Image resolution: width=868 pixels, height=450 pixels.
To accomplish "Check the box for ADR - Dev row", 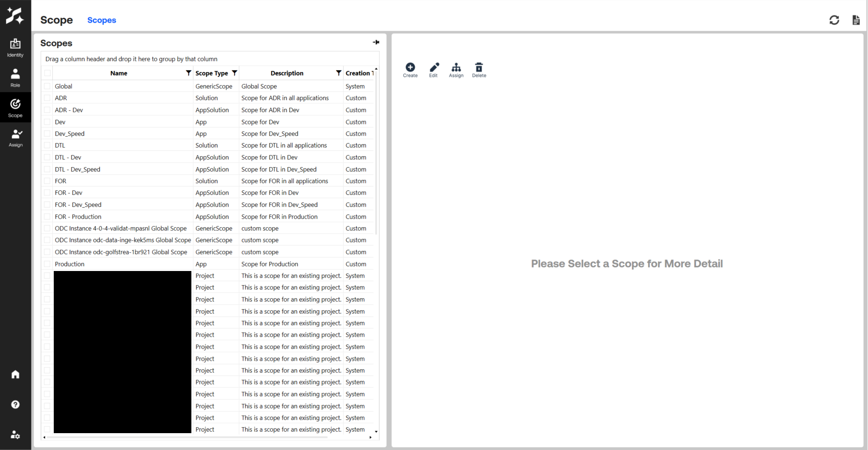I will coord(47,110).
